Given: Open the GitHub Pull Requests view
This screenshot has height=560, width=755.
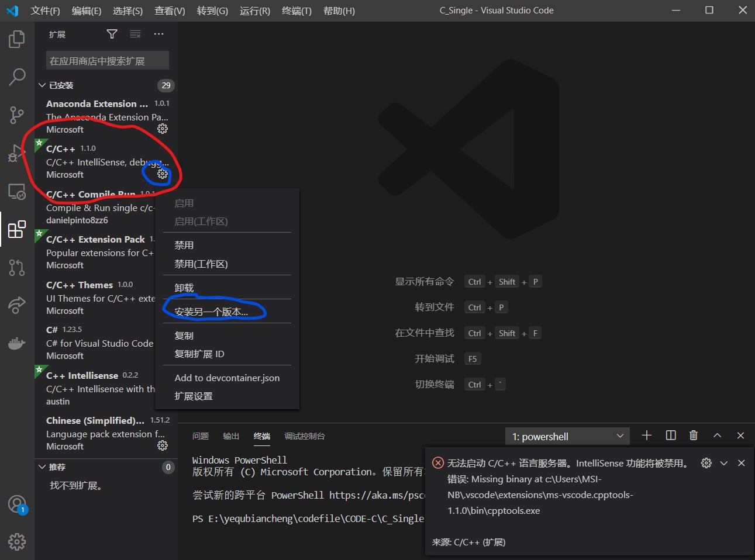Looking at the screenshot, I should (17, 267).
